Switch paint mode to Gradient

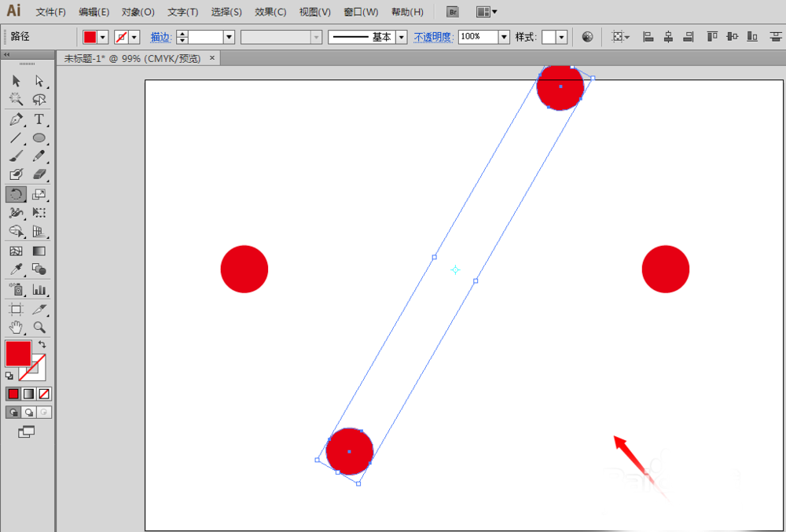[28, 394]
